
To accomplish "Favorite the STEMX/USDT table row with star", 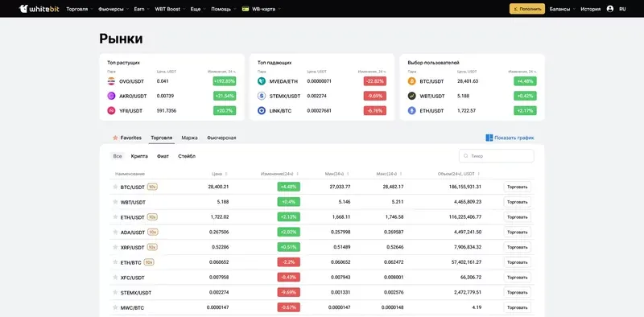I will click(x=115, y=292).
